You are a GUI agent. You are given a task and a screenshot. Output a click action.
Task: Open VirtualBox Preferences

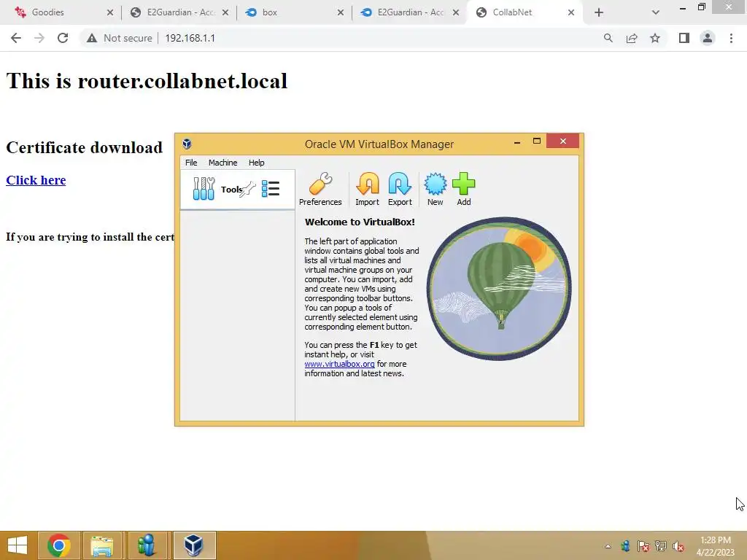[320, 189]
